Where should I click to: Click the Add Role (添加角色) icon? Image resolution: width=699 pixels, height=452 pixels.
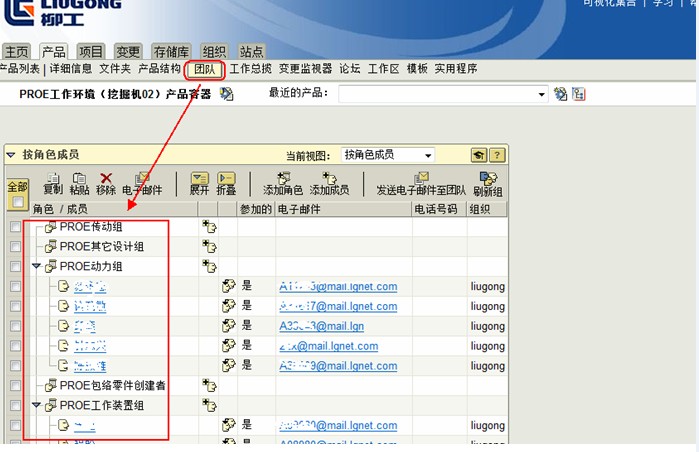(x=283, y=178)
